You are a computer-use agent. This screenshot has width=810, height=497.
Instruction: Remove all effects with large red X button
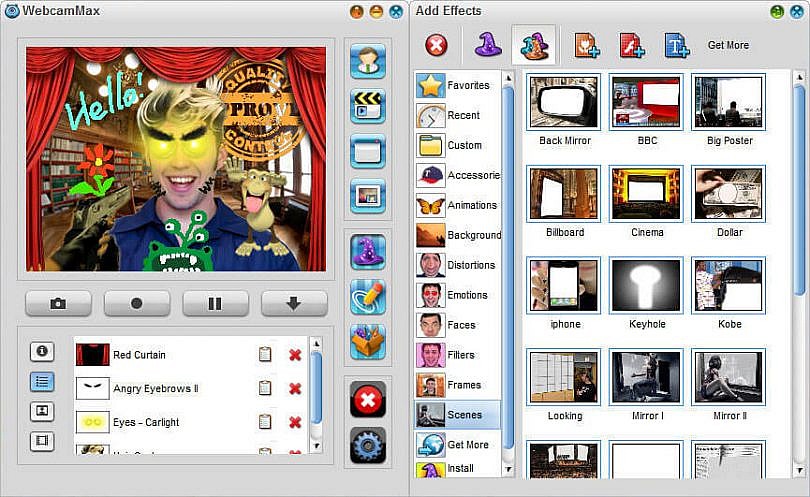368,399
